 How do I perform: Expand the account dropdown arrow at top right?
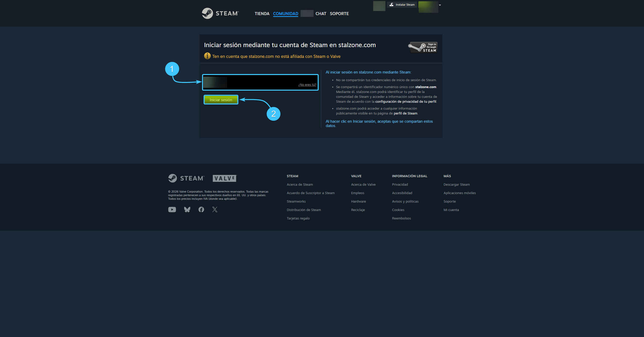[440, 5]
